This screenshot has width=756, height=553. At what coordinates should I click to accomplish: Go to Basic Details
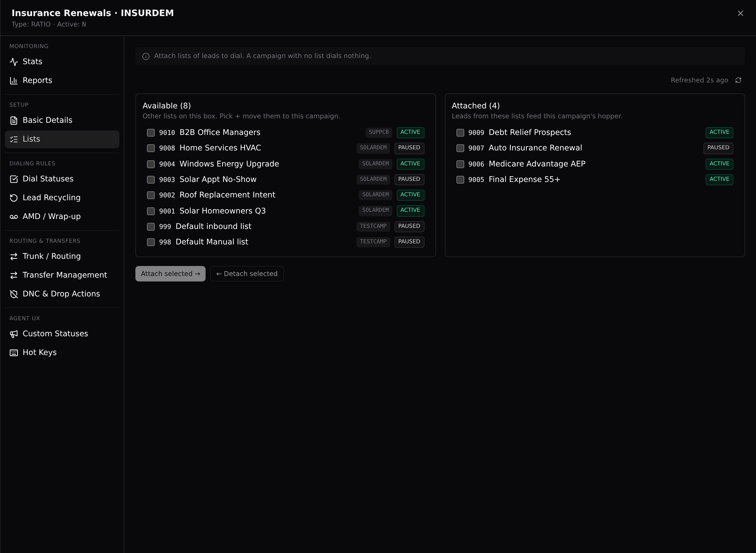(x=62, y=121)
